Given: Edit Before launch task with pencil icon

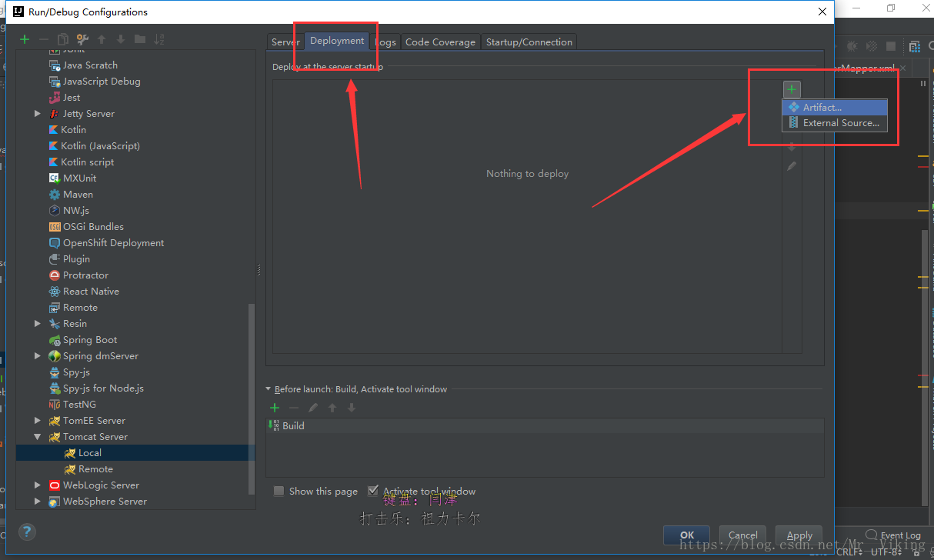Looking at the screenshot, I should pos(313,408).
